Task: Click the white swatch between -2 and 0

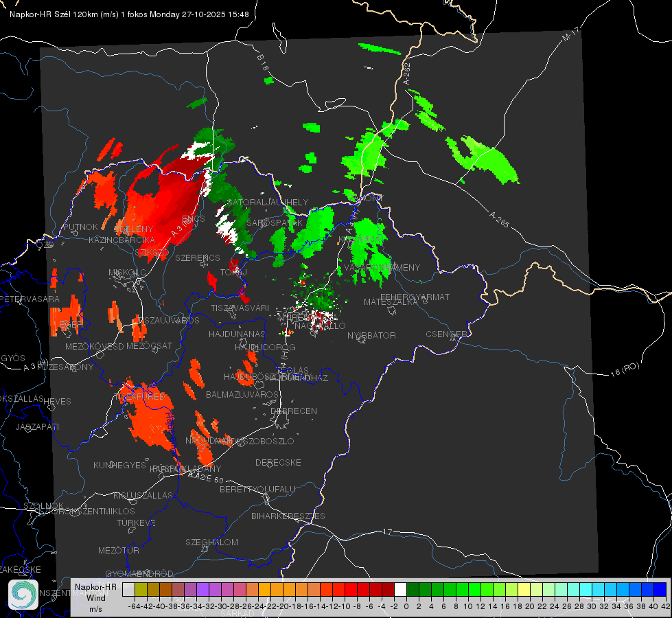Action: 400,589
